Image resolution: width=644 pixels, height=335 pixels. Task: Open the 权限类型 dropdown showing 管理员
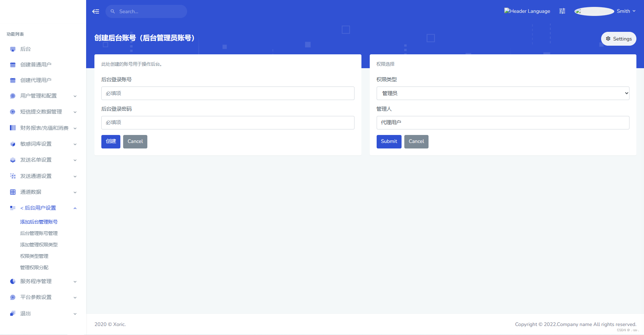(503, 93)
